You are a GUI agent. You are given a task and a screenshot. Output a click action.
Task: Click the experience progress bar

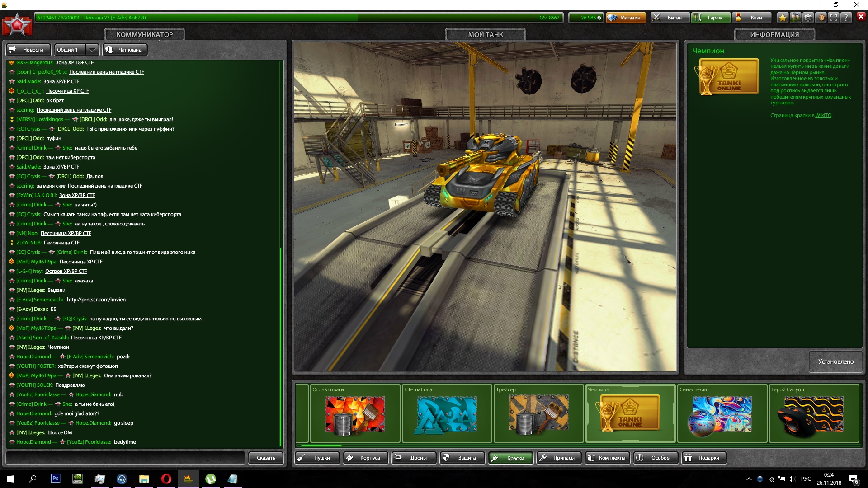[298, 18]
